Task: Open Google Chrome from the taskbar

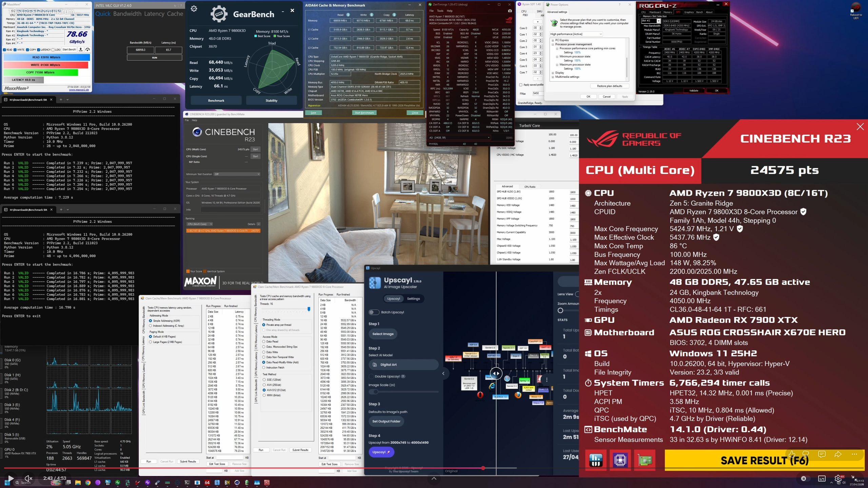Action: pos(88,483)
